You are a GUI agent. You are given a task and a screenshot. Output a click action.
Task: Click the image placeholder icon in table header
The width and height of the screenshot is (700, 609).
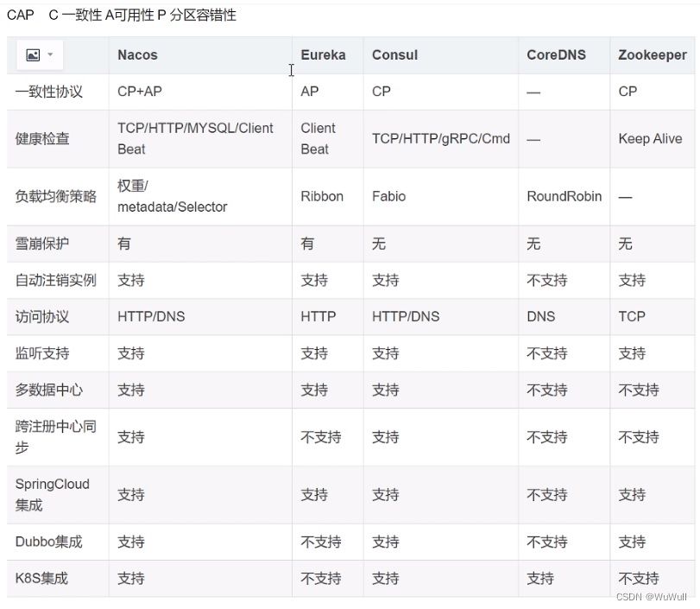33,54
